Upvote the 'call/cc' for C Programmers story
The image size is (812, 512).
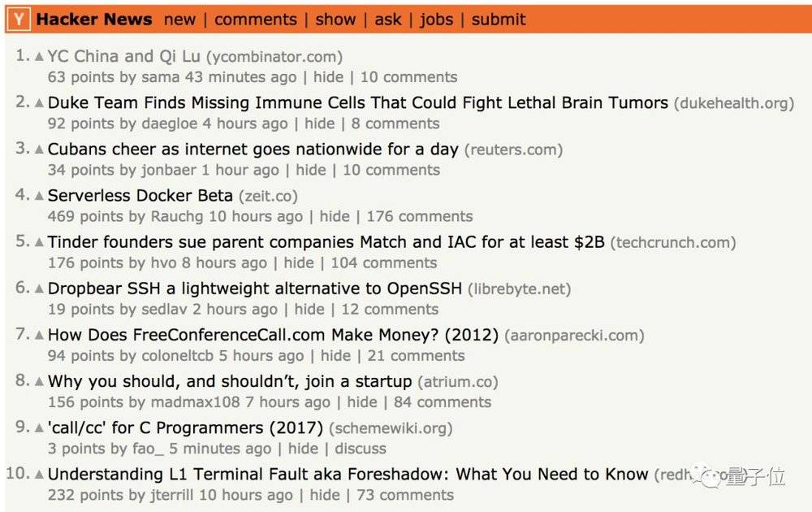click(39, 428)
